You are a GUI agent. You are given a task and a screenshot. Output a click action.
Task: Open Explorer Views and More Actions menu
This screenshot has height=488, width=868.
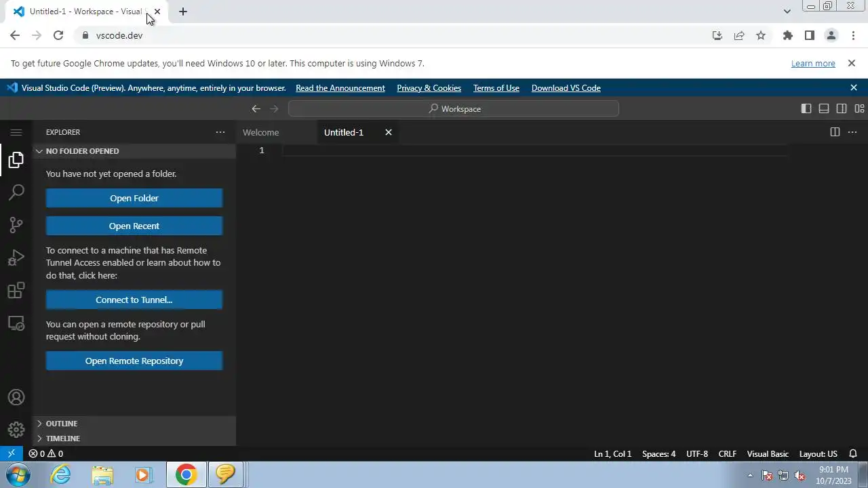point(220,132)
